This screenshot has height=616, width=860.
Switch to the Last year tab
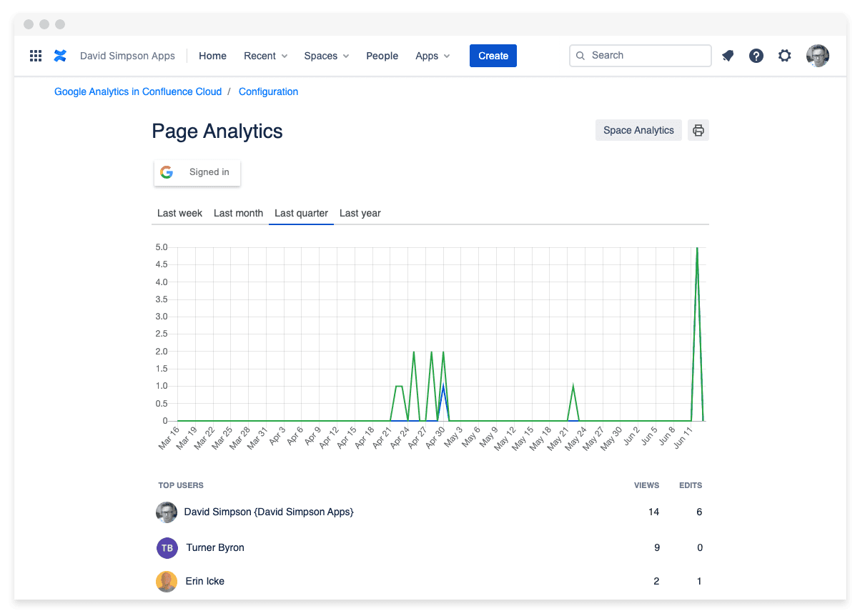pyautogui.click(x=360, y=213)
